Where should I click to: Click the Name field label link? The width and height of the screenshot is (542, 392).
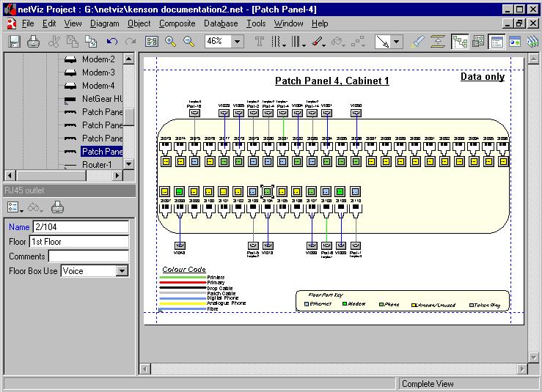point(19,227)
